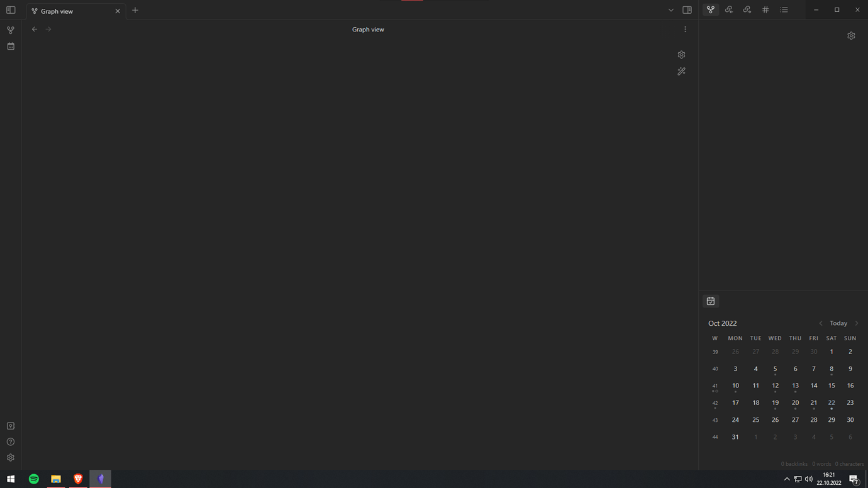Navigate back with the left arrow
The width and height of the screenshot is (868, 488).
[35, 29]
